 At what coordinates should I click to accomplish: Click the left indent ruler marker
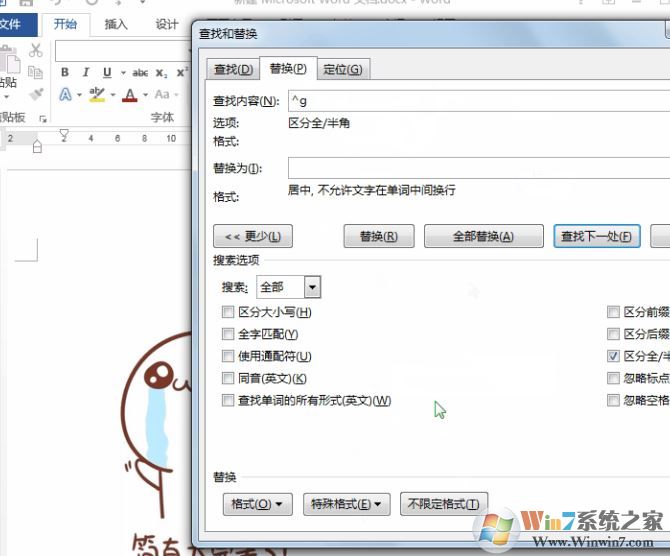tap(37, 147)
